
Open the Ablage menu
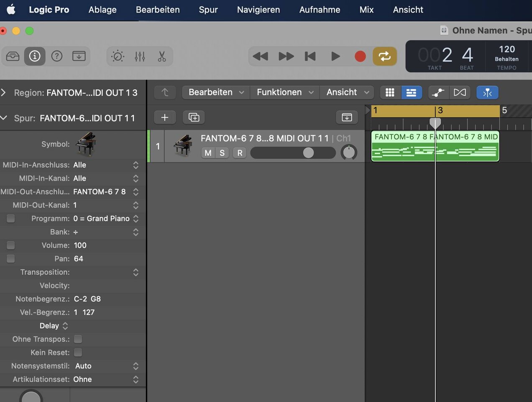102,10
